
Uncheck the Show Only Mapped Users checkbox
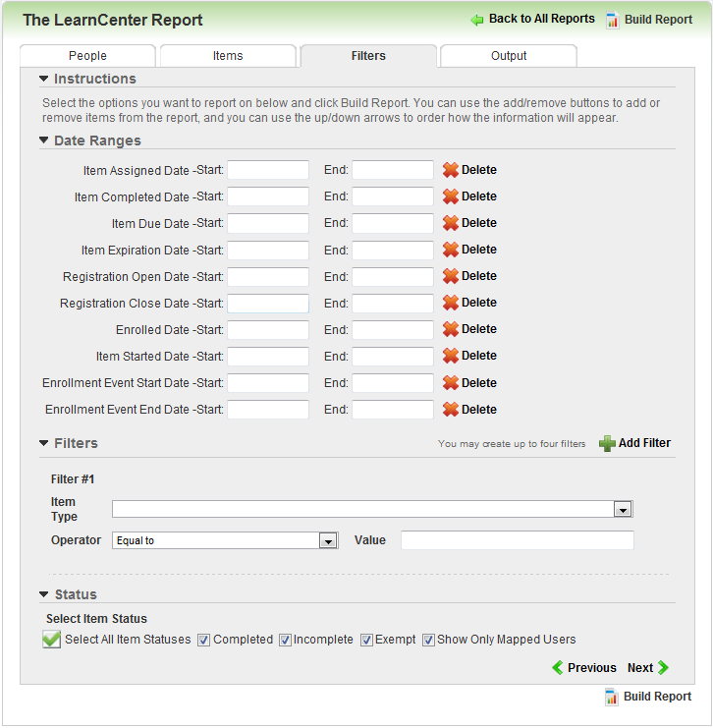pyautogui.click(x=428, y=641)
